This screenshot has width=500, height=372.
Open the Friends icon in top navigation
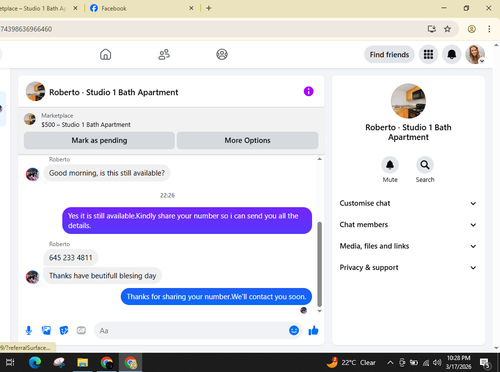click(x=164, y=54)
